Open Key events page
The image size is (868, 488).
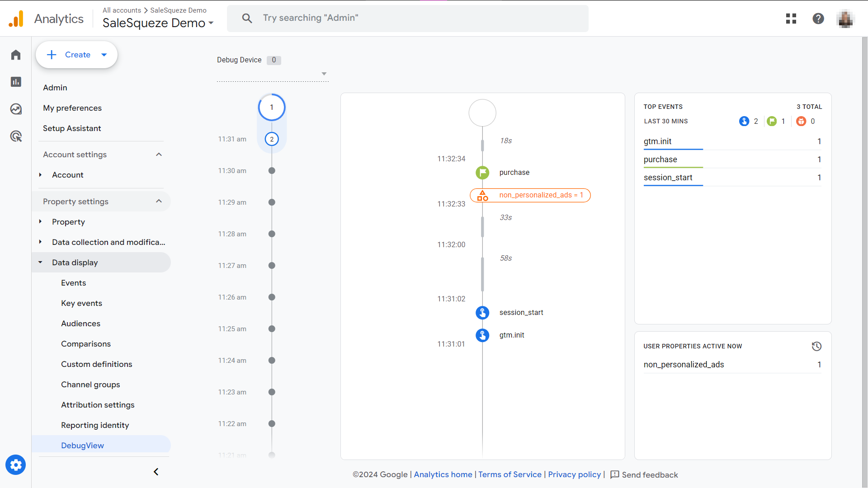pyautogui.click(x=81, y=303)
